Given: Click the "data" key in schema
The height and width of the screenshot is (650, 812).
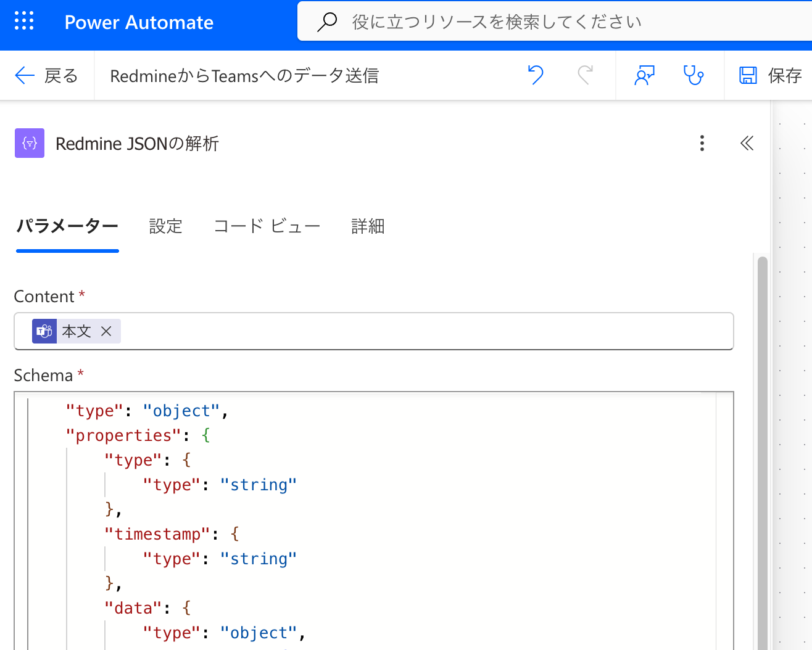Looking at the screenshot, I should pyautogui.click(x=133, y=608).
